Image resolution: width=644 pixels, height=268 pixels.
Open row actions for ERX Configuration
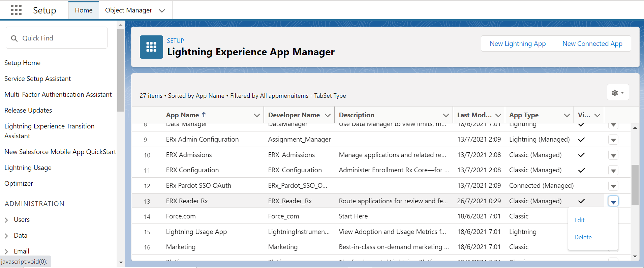point(613,171)
